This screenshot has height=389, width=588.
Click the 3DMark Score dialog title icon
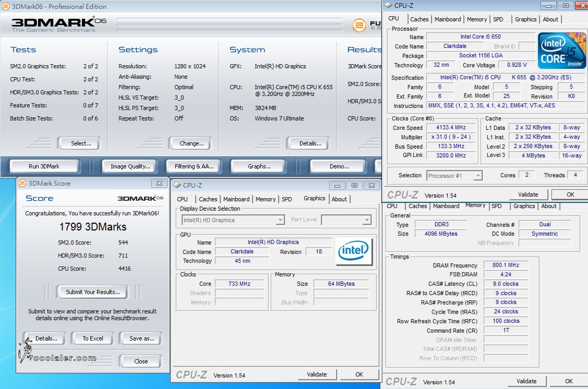click(x=22, y=183)
